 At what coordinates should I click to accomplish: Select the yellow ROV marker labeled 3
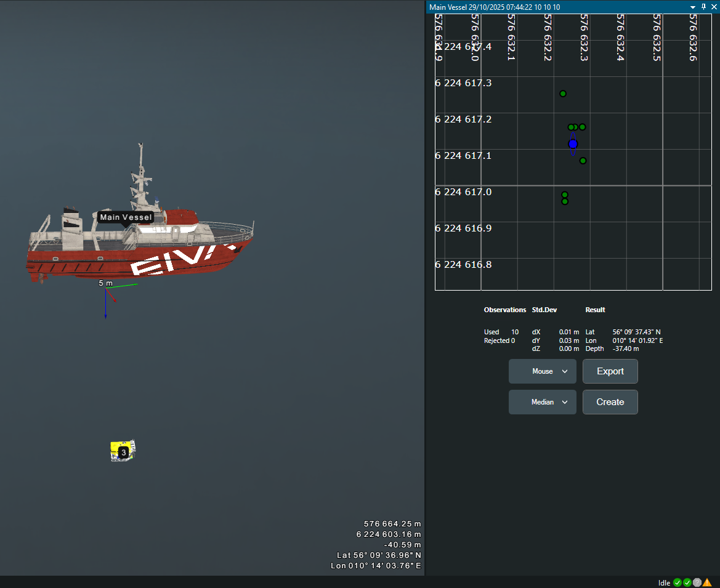click(123, 451)
